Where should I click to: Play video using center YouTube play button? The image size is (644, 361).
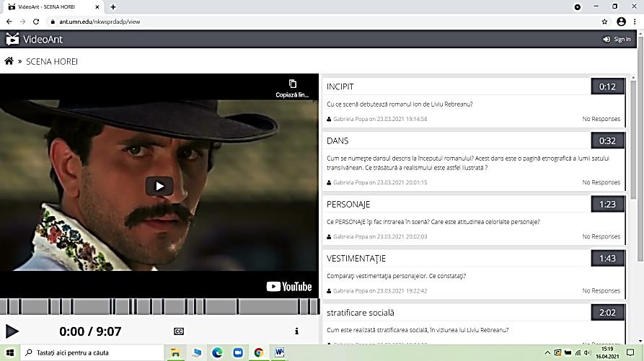click(159, 186)
